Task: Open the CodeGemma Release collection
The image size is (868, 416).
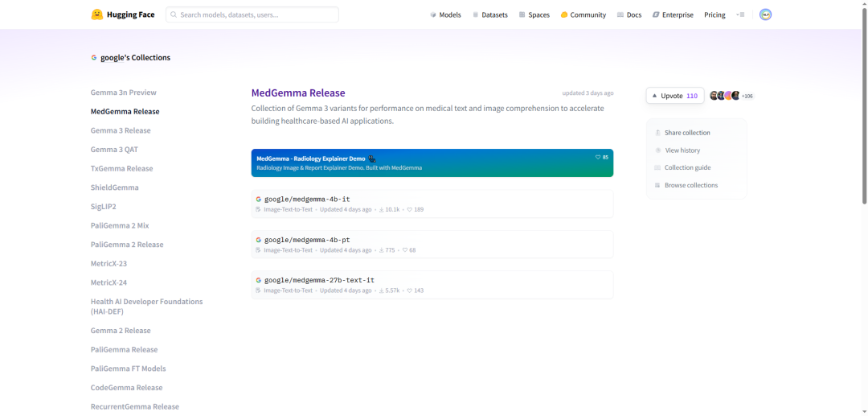Action: coord(127,388)
